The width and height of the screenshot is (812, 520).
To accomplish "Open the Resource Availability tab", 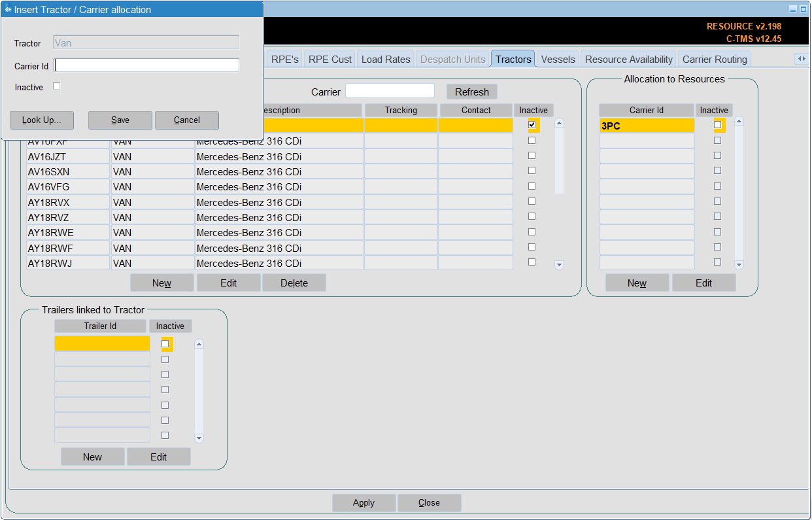I will (x=628, y=59).
